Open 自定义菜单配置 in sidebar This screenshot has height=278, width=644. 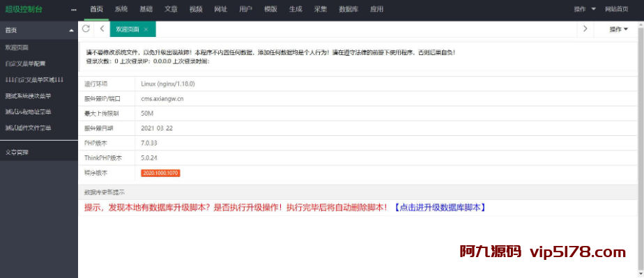[26, 63]
